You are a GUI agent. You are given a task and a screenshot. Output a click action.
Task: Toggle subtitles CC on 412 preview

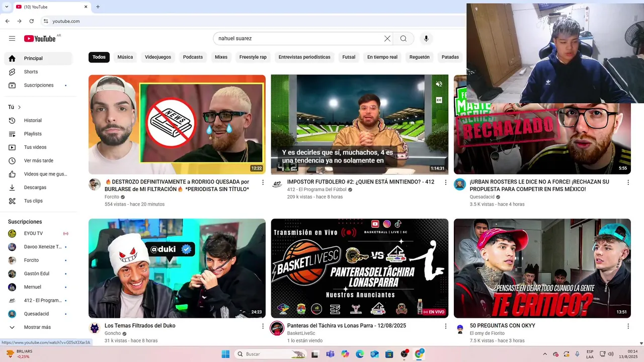[439, 100]
